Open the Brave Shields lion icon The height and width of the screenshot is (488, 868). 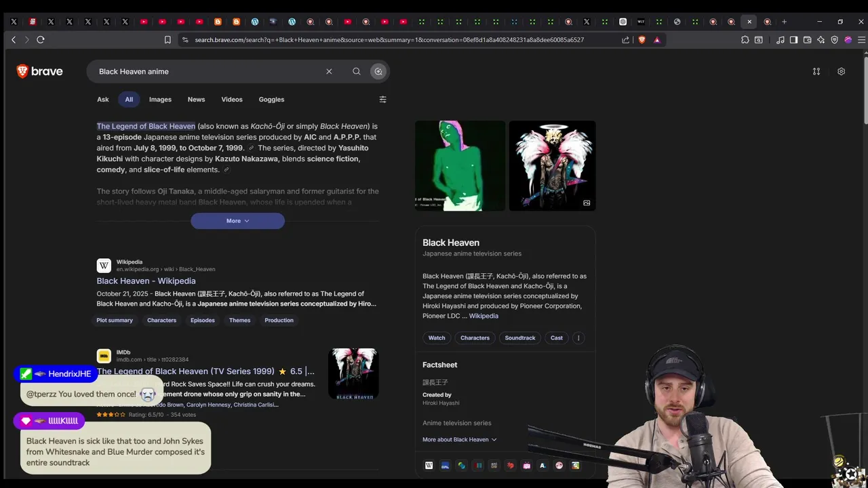pyautogui.click(x=642, y=40)
